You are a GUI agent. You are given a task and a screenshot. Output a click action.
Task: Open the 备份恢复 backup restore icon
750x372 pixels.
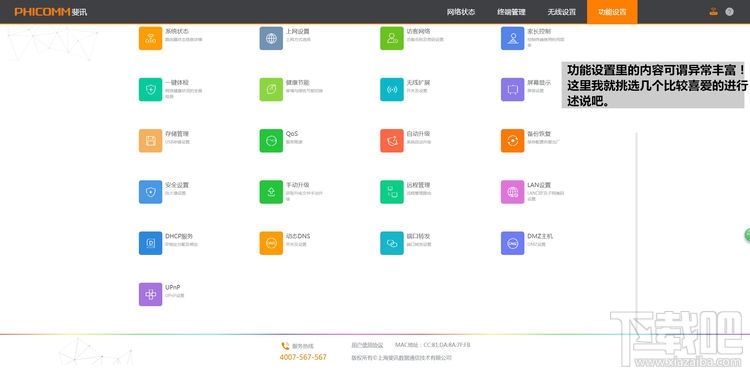tap(513, 141)
